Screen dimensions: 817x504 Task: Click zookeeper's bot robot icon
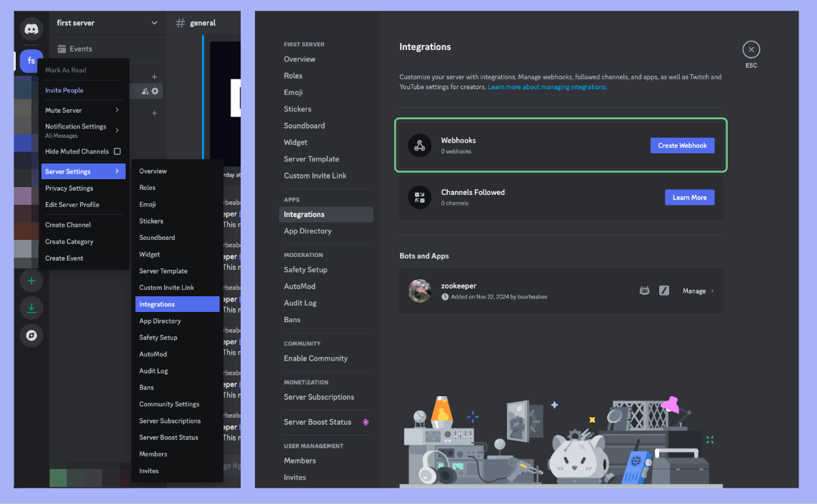click(x=645, y=291)
